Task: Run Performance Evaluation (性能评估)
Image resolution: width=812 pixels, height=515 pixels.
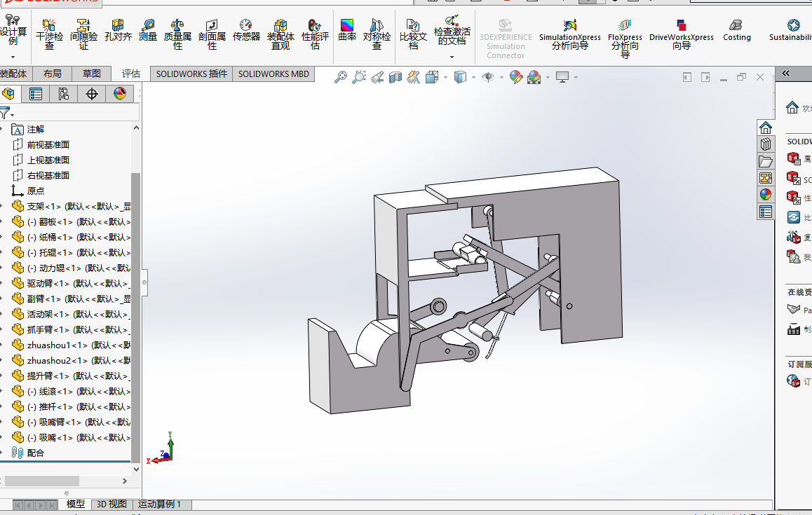Action: click(x=315, y=34)
